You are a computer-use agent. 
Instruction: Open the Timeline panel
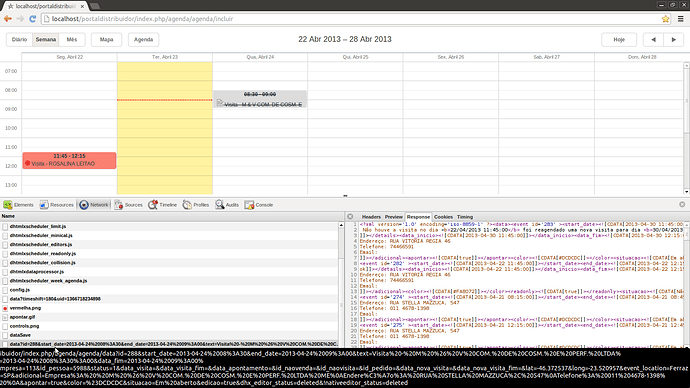click(x=162, y=205)
